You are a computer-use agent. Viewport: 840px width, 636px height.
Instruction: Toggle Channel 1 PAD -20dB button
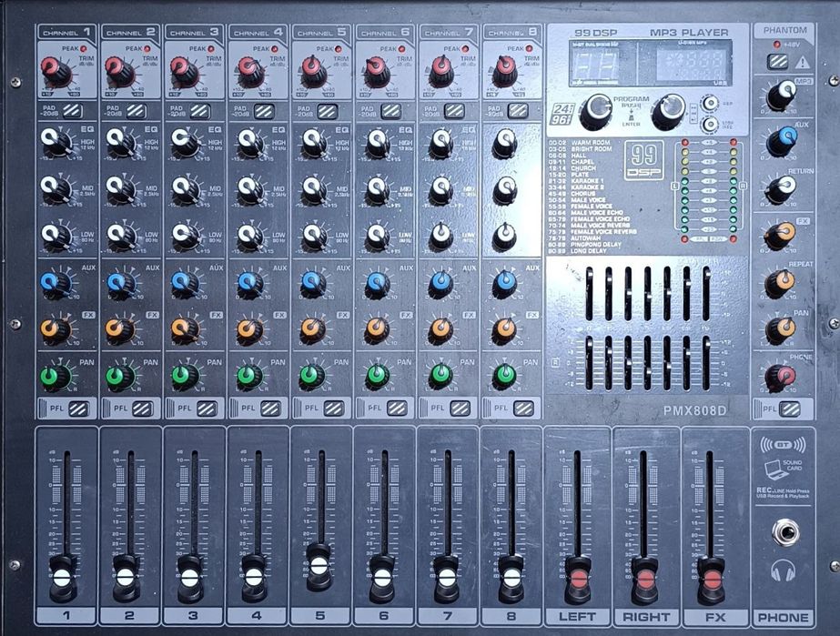[72, 111]
